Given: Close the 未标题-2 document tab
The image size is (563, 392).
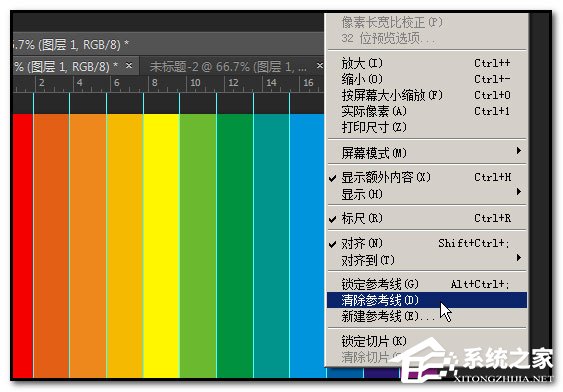Looking at the screenshot, I should pyautogui.click(x=319, y=66).
